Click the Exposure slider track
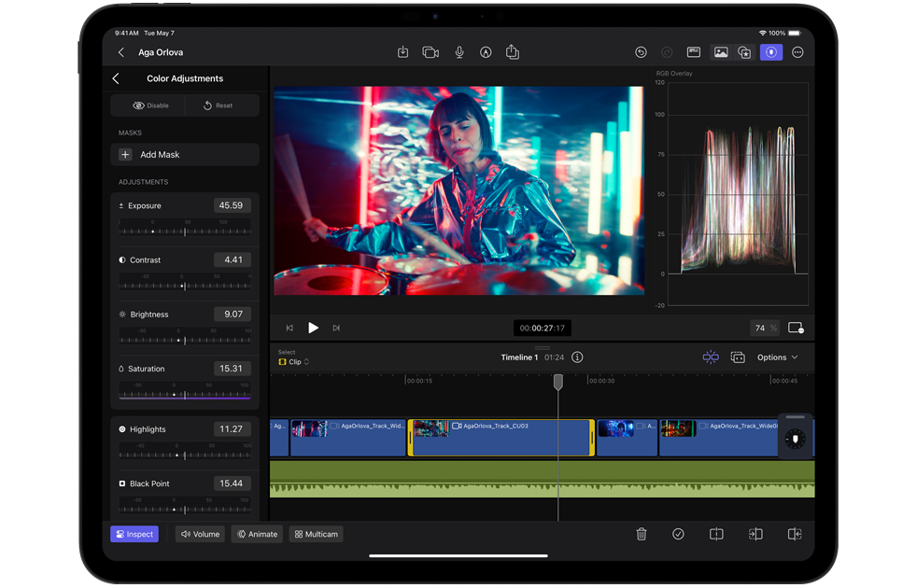This screenshot has width=917, height=588. pos(185,230)
